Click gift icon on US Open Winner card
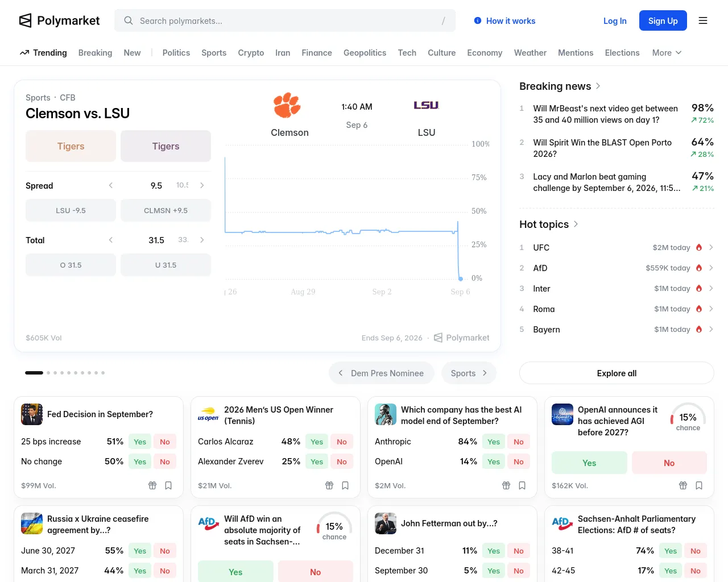 point(329,485)
